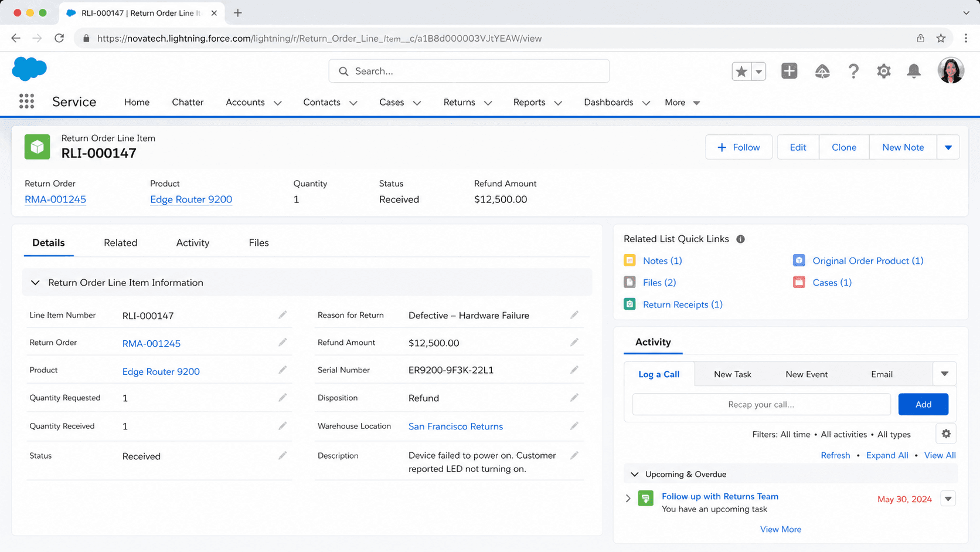Image resolution: width=980 pixels, height=552 pixels.
Task: Open the More navigation menu
Action: coord(682,103)
